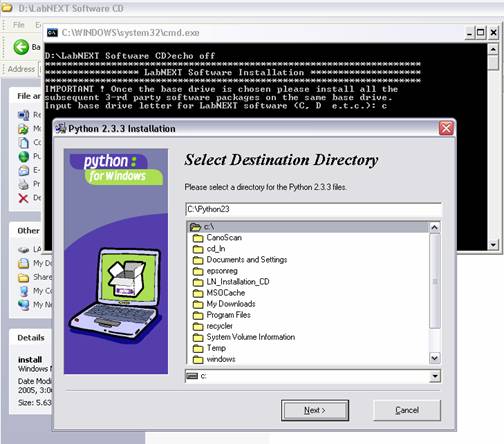Viewport: 504px width, 444px height.
Task: Open the File menu in Explorer window
Action: [19, 25]
